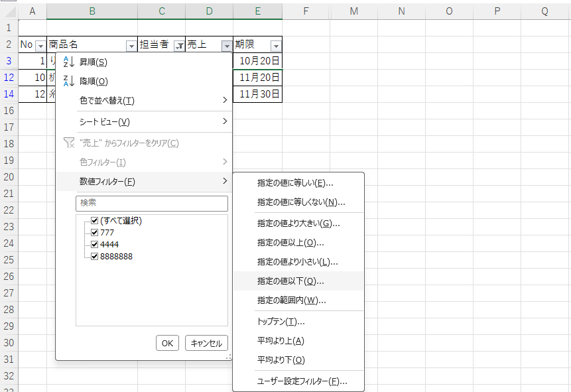Screen dimensions: 571x392
Task: Click the filter menu resize grip handle
Action: pos(228,357)
